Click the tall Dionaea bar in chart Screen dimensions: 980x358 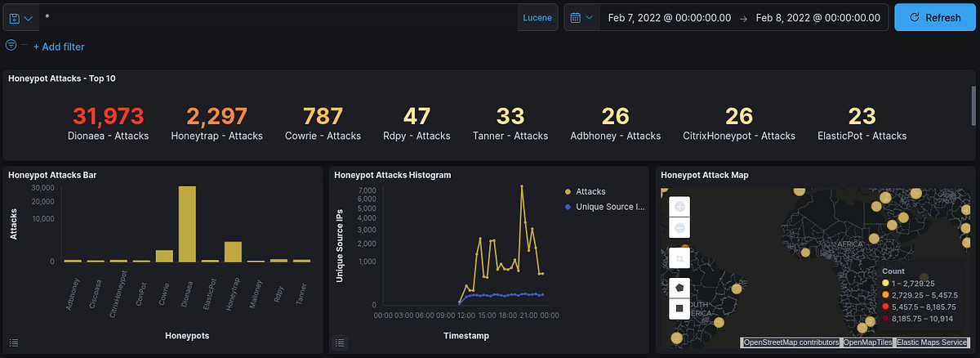[187, 224]
